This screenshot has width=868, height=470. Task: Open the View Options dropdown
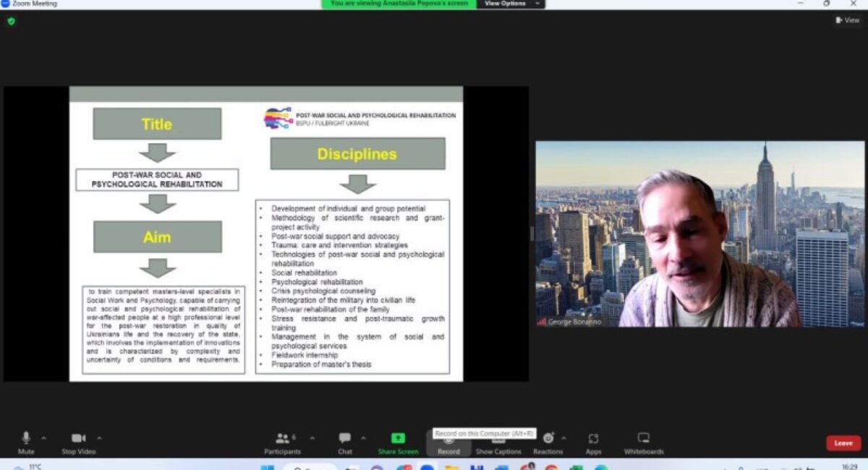pyautogui.click(x=512, y=4)
